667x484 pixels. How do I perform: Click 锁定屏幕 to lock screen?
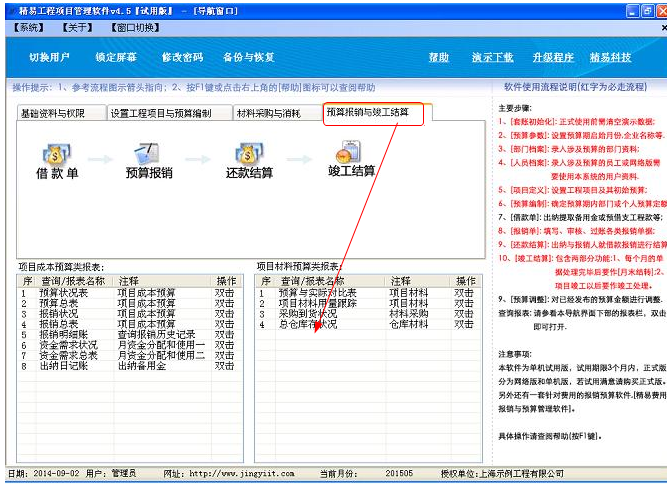point(115,57)
